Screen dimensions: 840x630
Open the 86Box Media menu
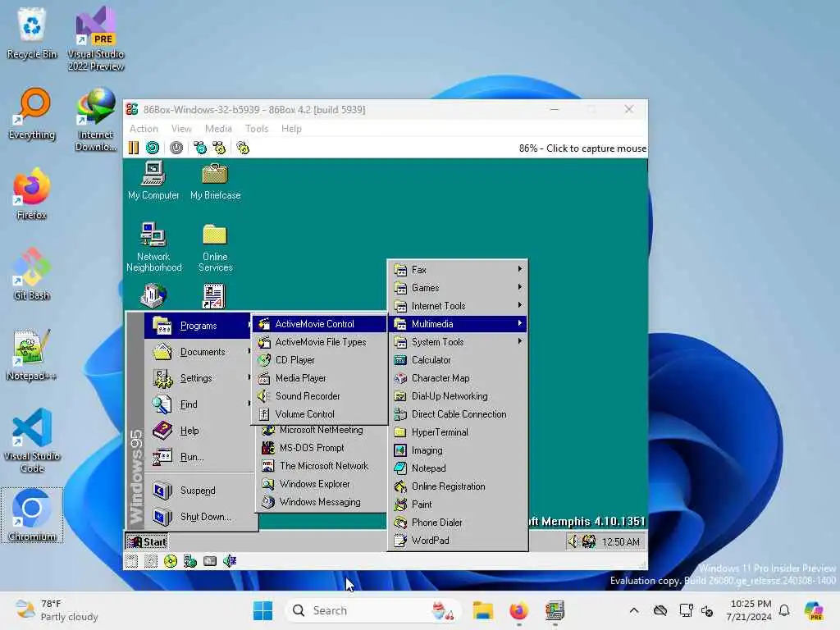point(218,129)
